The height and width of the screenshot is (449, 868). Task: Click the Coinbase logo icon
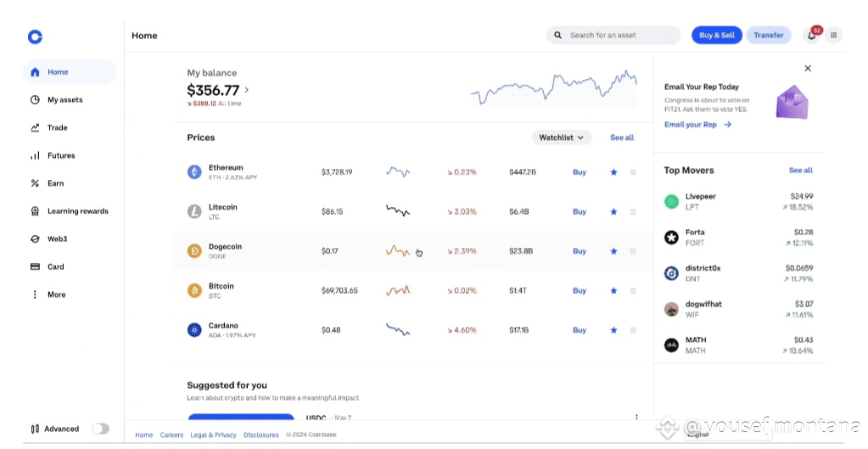coord(35,36)
